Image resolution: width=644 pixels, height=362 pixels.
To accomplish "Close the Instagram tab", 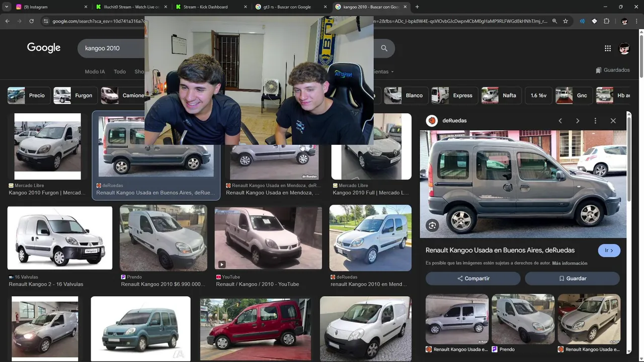I will (x=86, y=7).
